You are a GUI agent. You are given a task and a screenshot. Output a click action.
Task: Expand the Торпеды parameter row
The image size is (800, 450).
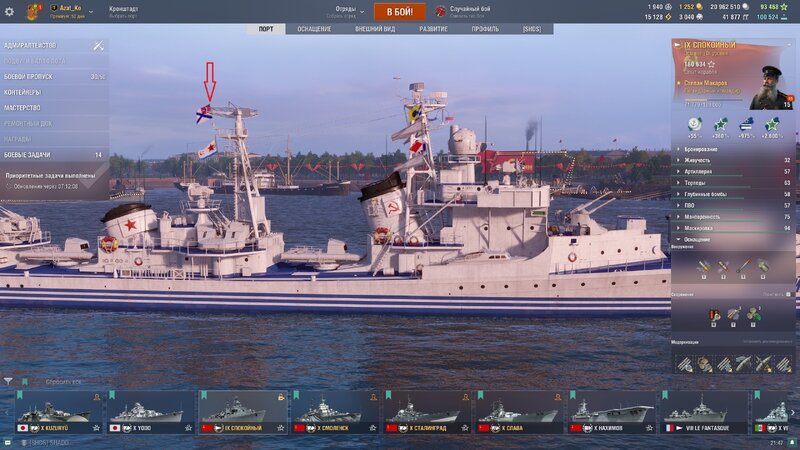pos(733,183)
